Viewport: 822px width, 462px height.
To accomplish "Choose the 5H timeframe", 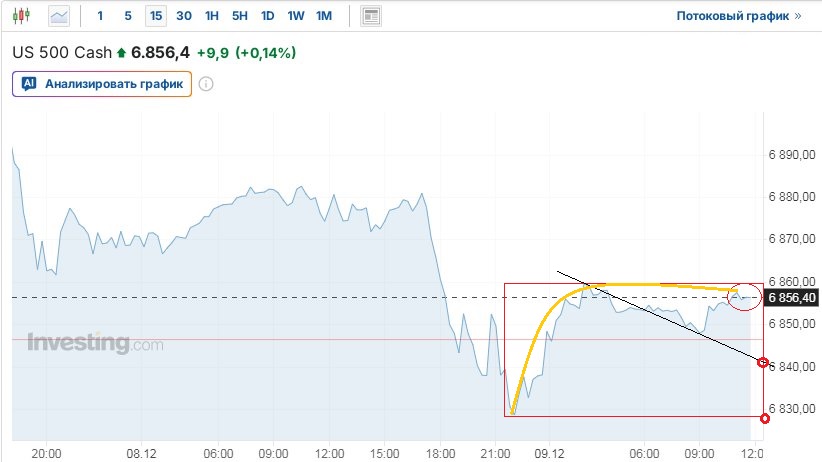I will (x=240, y=16).
